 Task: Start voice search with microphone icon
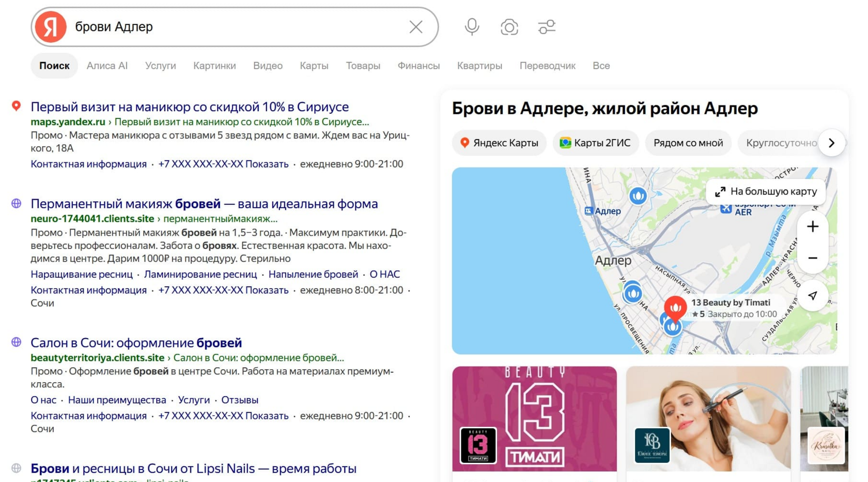(472, 27)
